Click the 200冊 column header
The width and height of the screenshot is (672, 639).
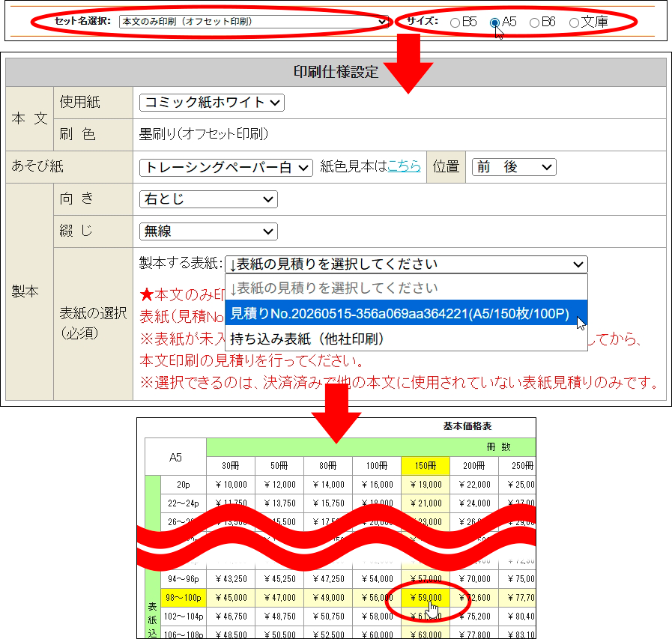(474, 466)
